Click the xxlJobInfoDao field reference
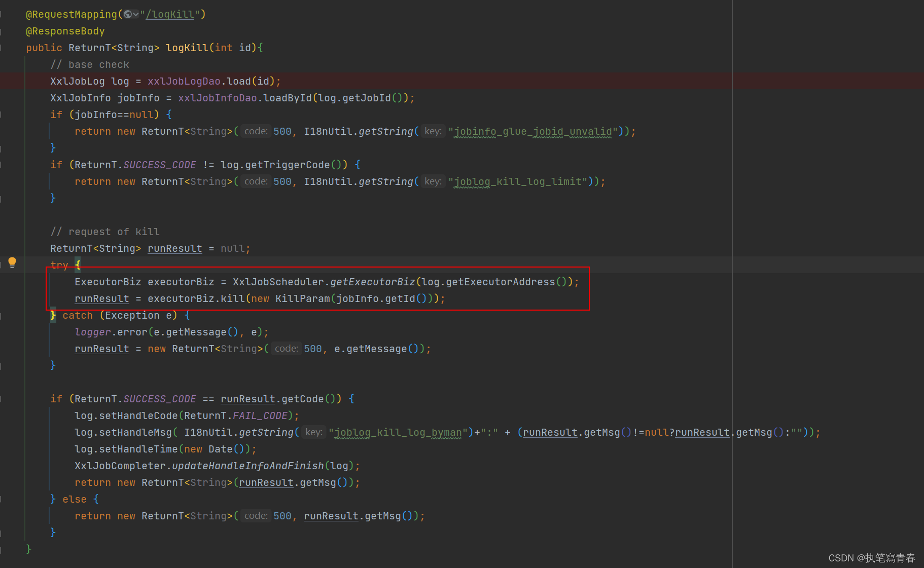 click(x=218, y=98)
